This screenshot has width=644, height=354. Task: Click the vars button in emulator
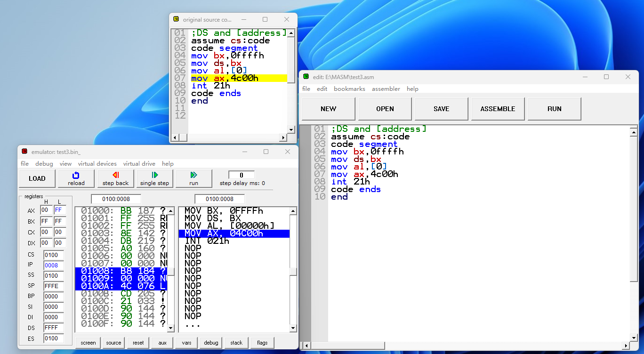click(x=187, y=343)
